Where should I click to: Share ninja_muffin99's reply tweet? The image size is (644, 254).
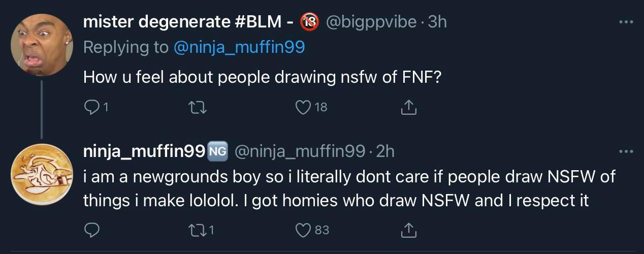409,230
